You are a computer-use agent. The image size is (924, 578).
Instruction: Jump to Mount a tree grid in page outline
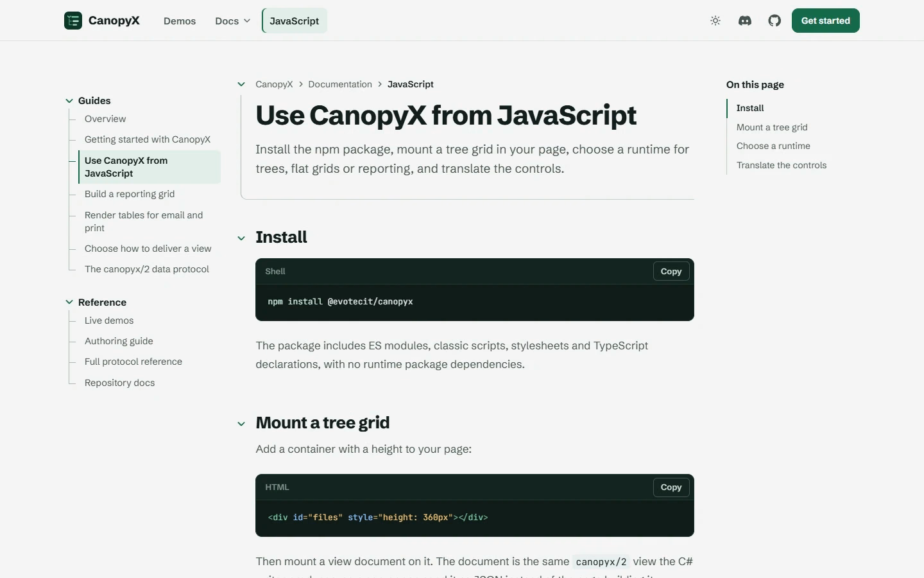point(772,127)
